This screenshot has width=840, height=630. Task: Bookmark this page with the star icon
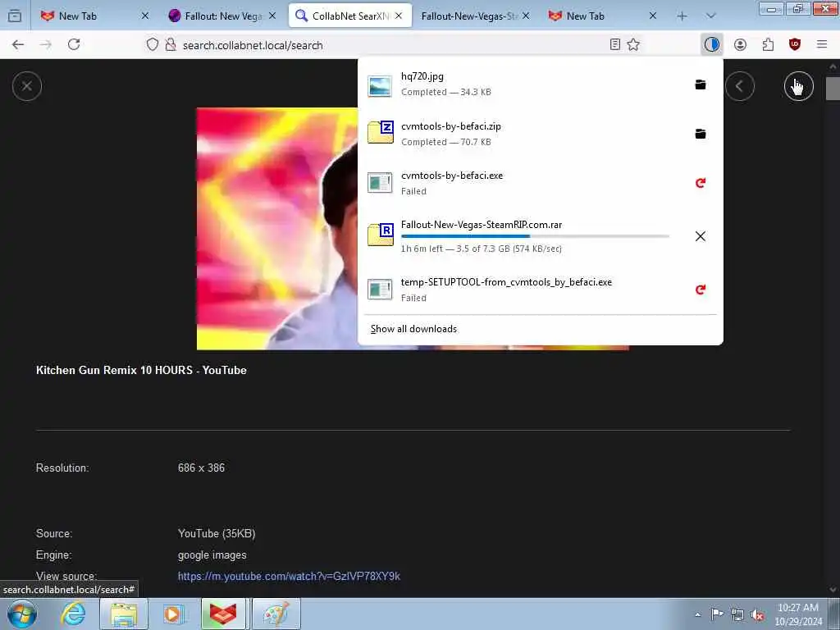633,44
